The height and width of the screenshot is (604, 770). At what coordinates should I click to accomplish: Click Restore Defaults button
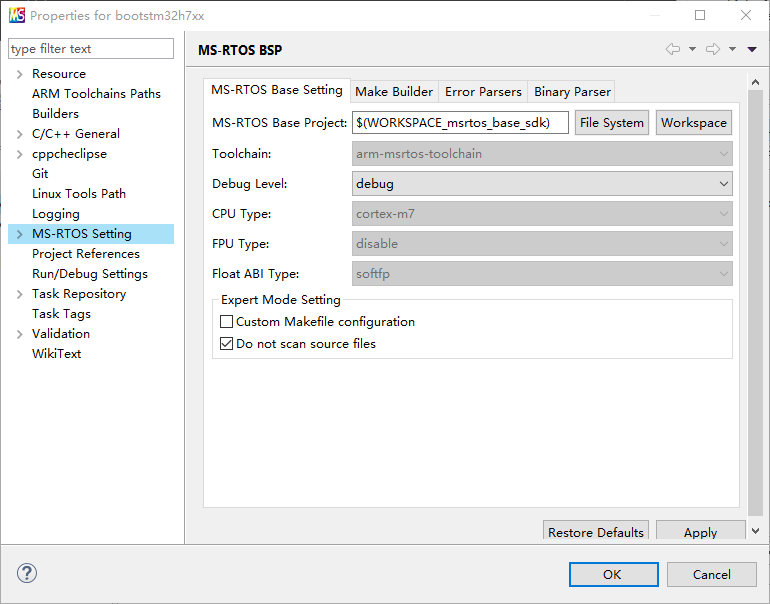point(596,532)
